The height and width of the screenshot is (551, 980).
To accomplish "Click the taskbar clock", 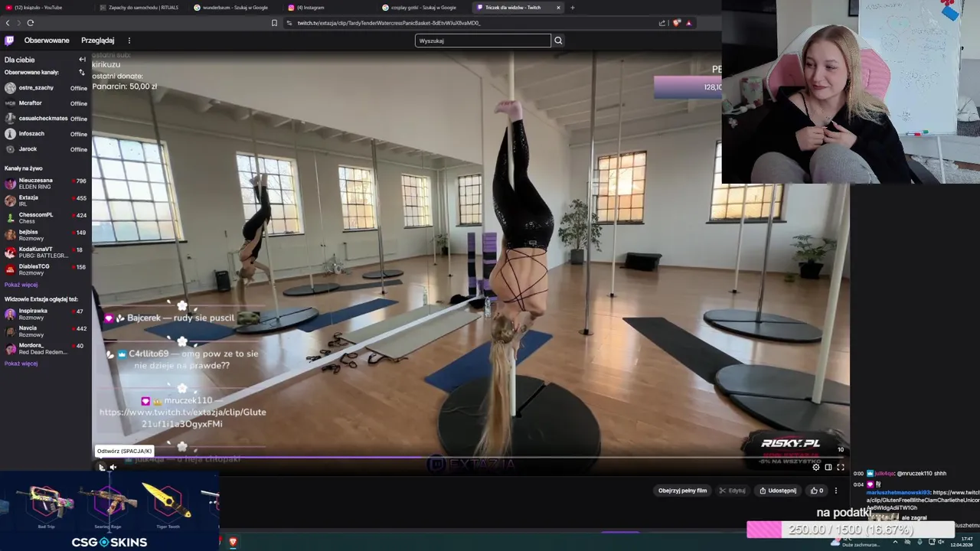I will (961, 542).
